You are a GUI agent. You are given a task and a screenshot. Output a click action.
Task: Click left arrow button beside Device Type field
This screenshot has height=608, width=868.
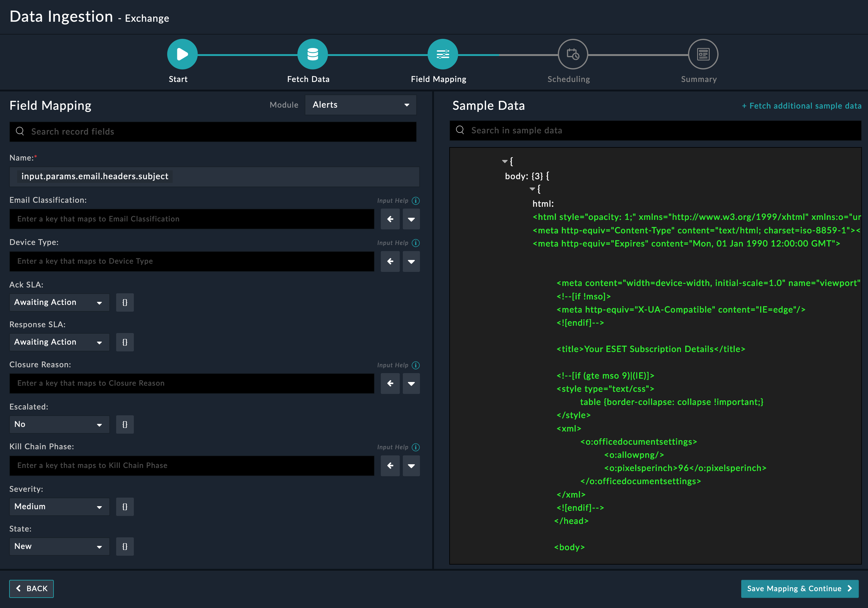pos(390,261)
